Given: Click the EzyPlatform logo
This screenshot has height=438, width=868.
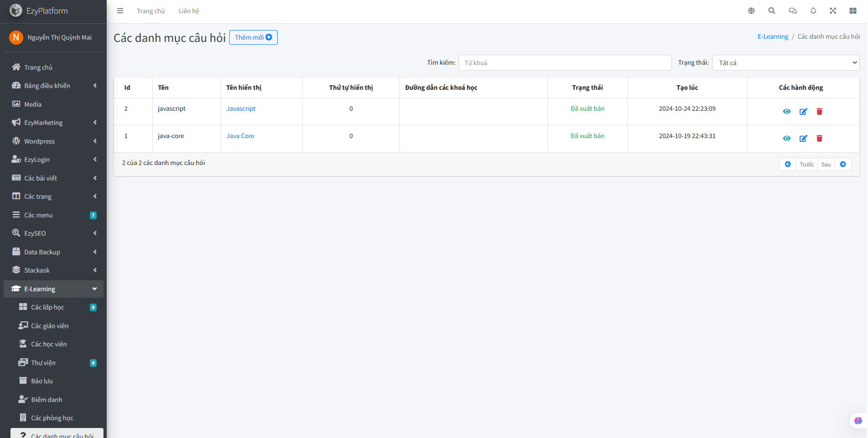Looking at the screenshot, I should [16, 10].
